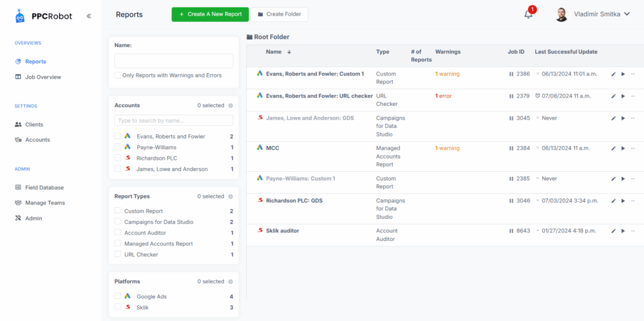The height and width of the screenshot is (321, 644).
Task: Clear the Platforms filter selection
Action: coord(230,281)
